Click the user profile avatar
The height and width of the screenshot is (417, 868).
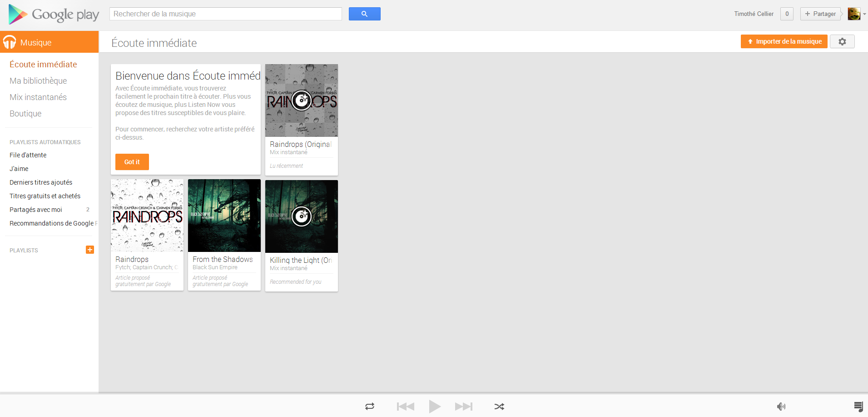click(x=854, y=14)
